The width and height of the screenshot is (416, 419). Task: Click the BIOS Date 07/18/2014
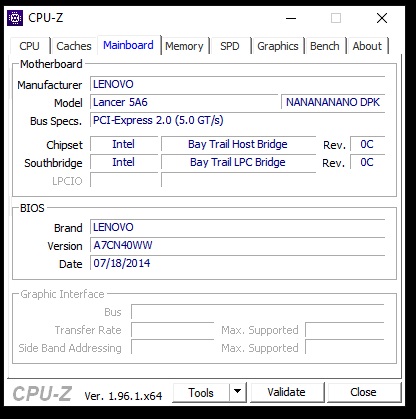[x=237, y=263]
